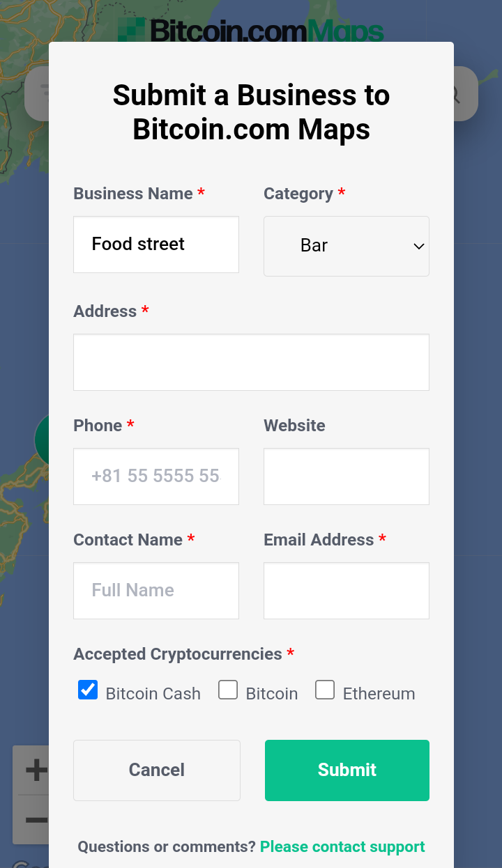
Task: Focus the Contact Name Full Name field
Action: [x=156, y=591]
